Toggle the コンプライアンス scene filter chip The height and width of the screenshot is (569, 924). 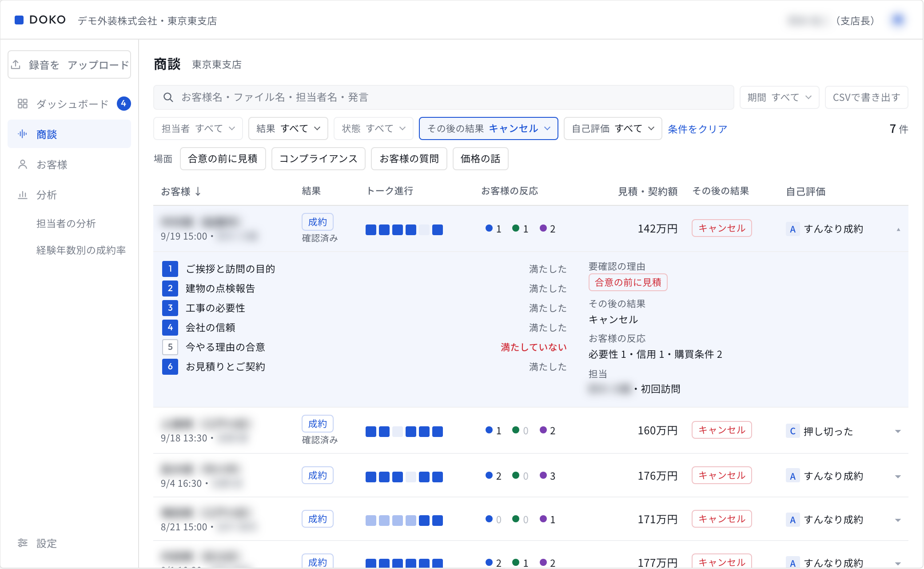point(319,159)
